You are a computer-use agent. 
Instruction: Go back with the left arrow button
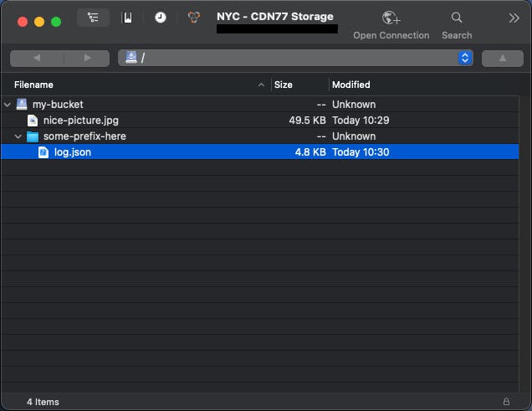(x=37, y=58)
